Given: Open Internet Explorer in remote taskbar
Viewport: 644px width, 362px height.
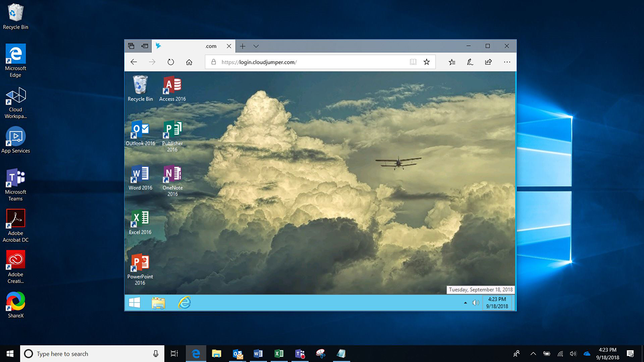Looking at the screenshot, I should [185, 303].
